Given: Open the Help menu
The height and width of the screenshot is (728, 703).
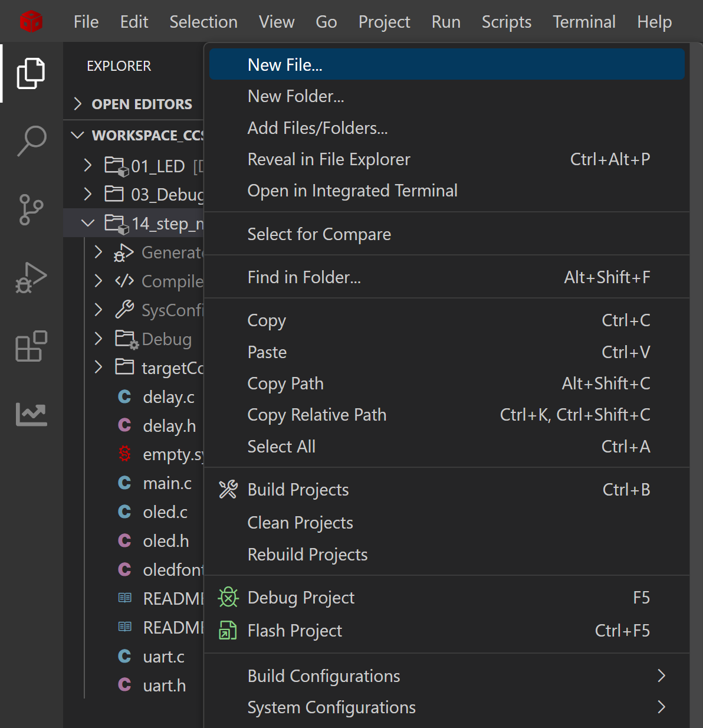Looking at the screenshot, I should (654, 22).
